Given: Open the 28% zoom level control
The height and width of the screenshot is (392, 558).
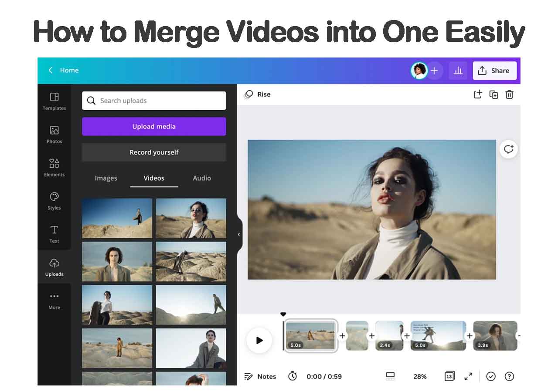Looking at the screenshot, I should click(x=420, y=376).
